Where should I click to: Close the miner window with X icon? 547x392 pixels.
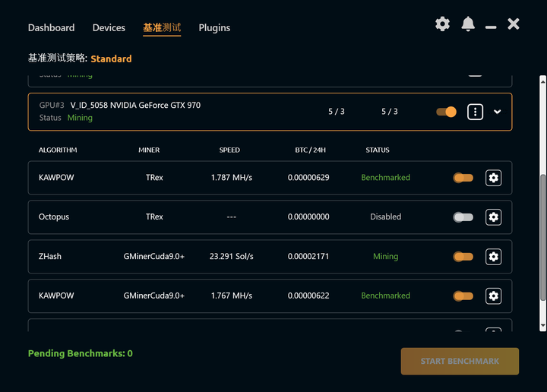513,24
